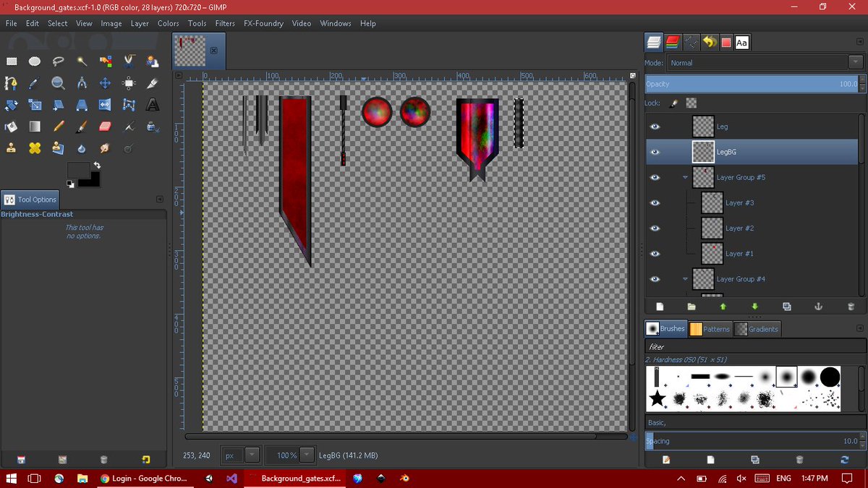The image size is (868, 488).
Task: Select the Color Picker eyedropper tool
Action: pos(35,83)
